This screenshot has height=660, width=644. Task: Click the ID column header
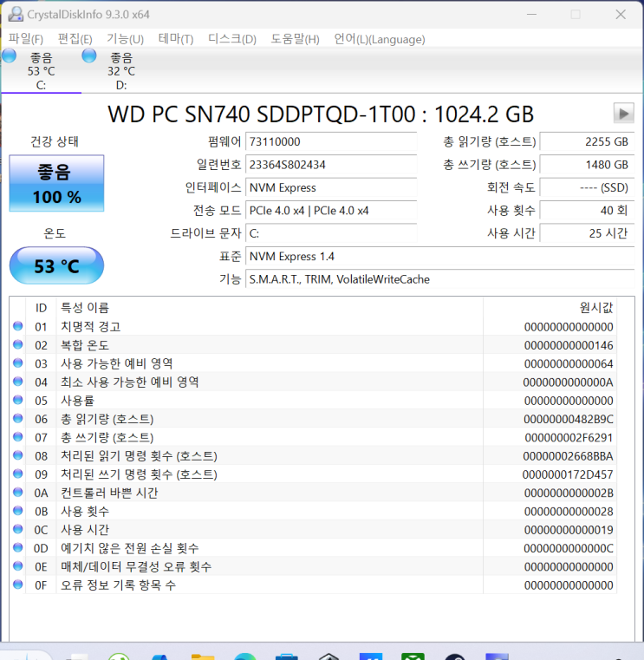click(x=41, y=308)
